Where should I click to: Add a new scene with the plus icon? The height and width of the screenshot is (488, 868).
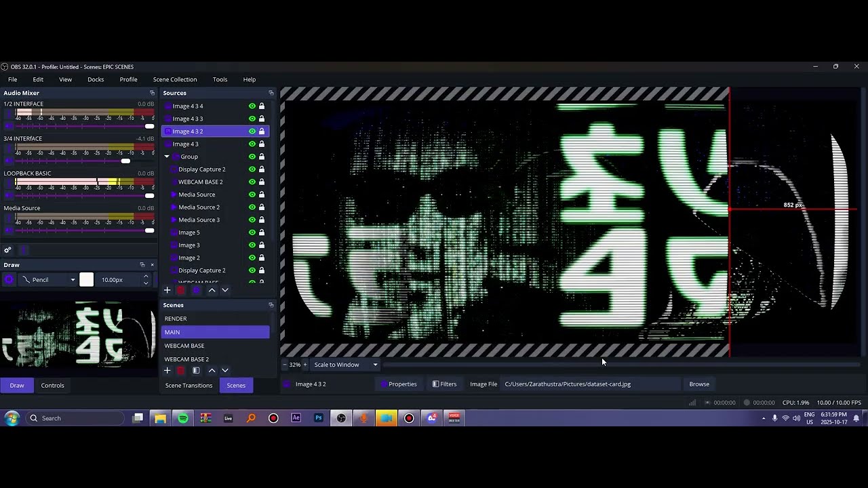(167, 371)
